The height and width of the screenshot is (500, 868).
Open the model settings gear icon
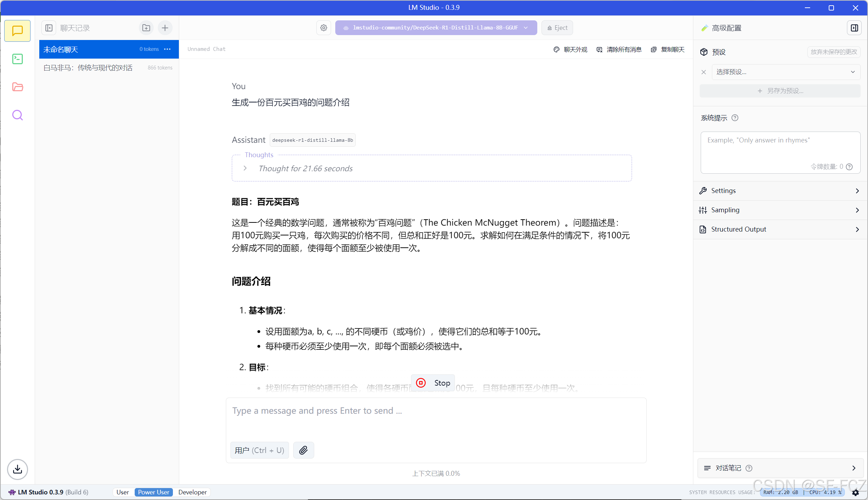324,28
